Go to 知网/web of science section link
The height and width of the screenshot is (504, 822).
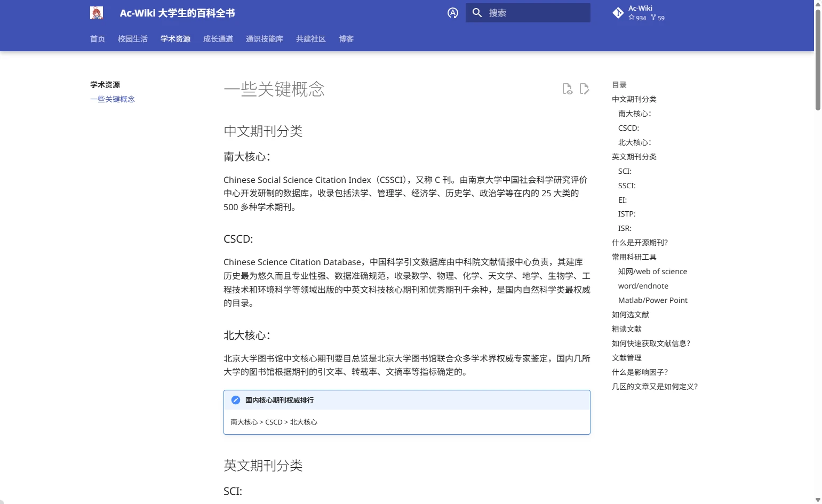pos(652,271)
